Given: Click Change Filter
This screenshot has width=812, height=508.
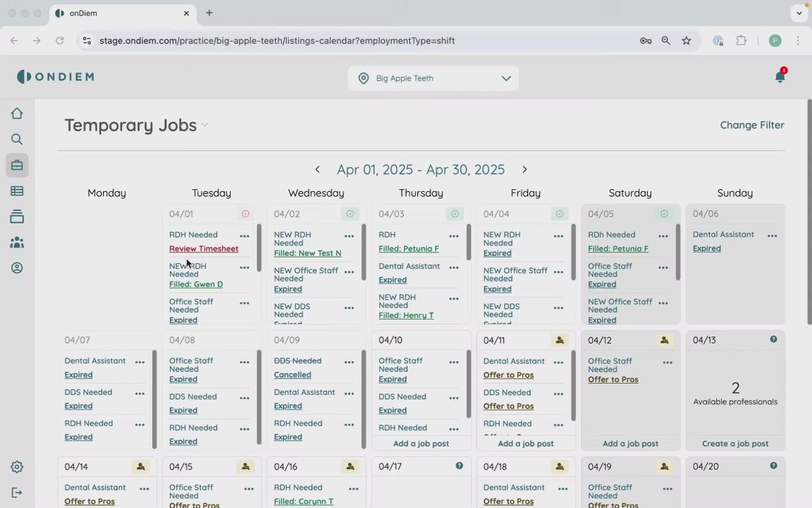Looking at the screenshot, I should click(752, 125).
